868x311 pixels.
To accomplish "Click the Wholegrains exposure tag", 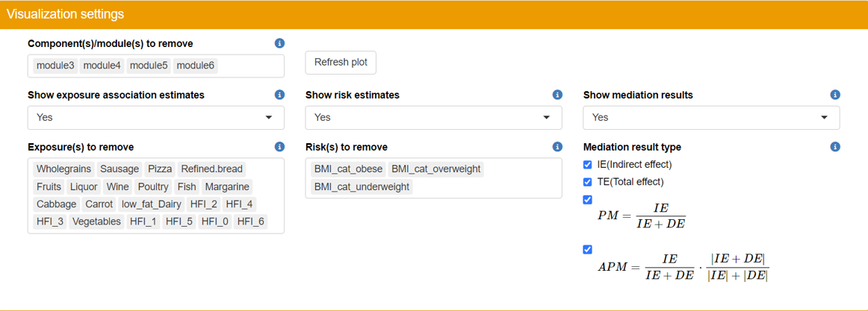I will tap(64, 169).
